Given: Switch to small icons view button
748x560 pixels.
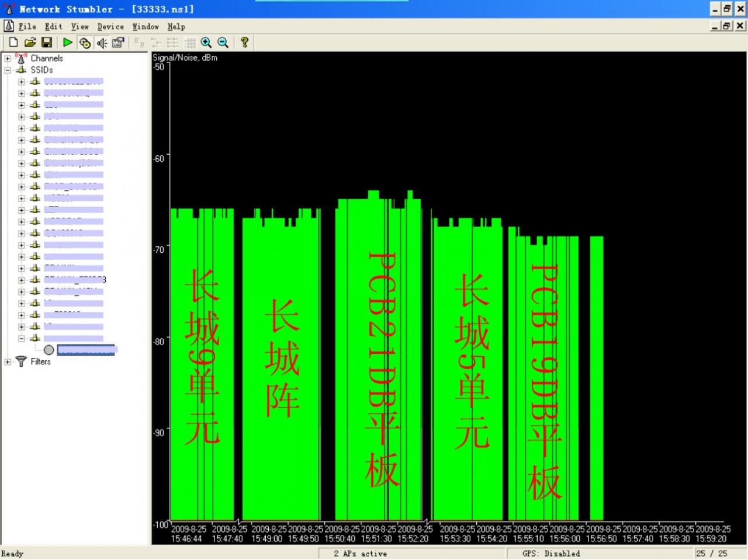Looking at the screenshot, I should [x=156, y=43].
